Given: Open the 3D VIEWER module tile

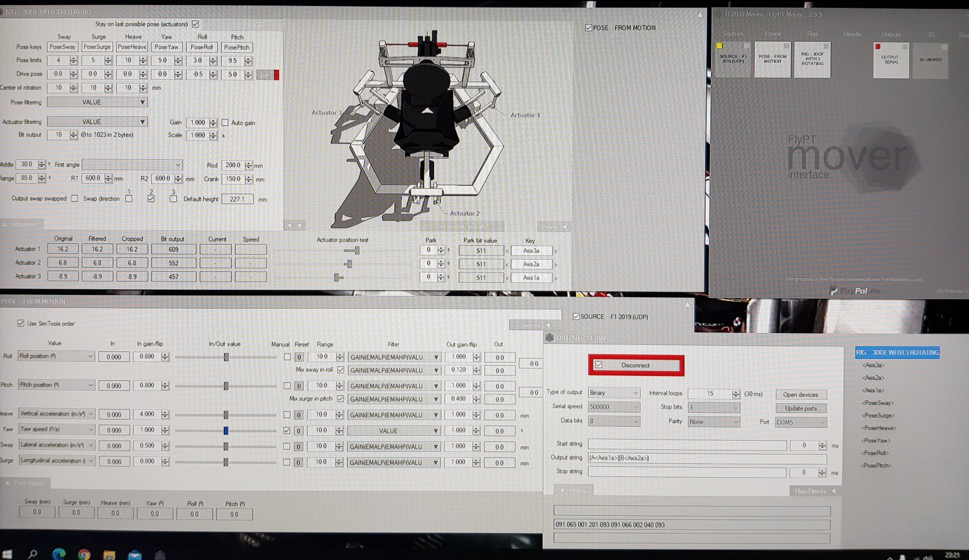Looking at the screenshot, I should click(930, 60).
